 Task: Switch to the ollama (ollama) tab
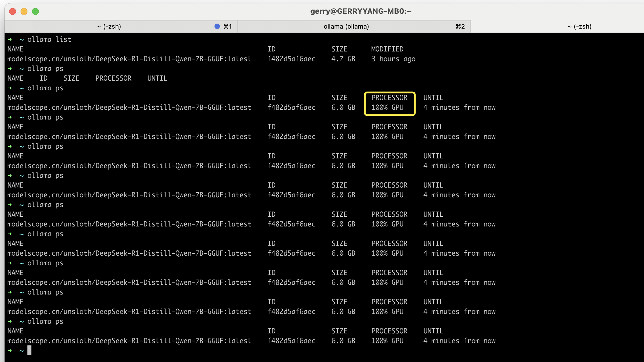point(354,27)
